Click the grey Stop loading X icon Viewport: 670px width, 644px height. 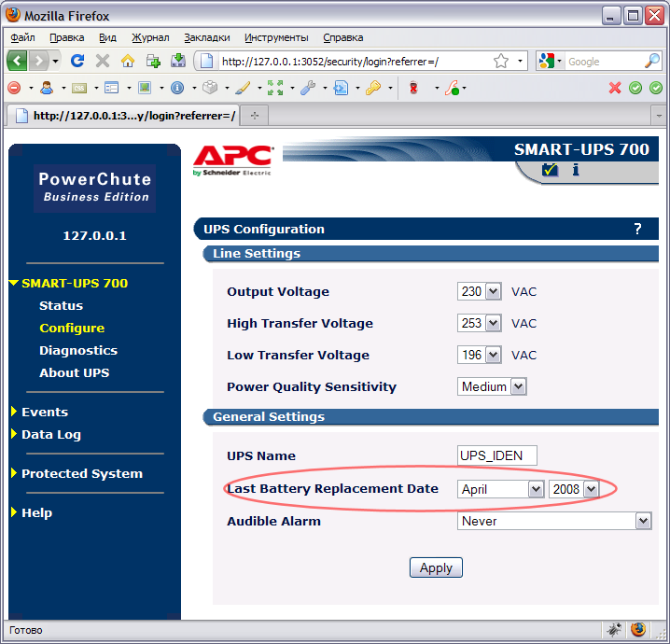pyautogui.click(x=103, y=61)
